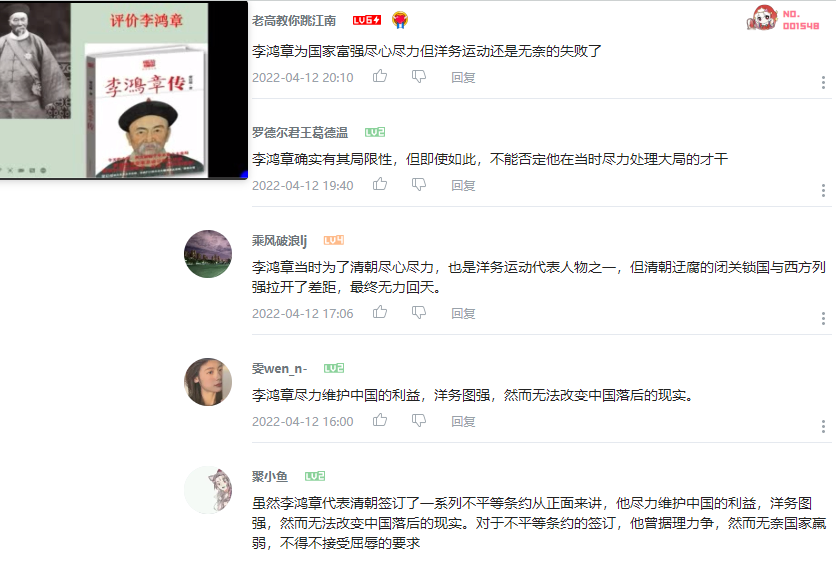Dislike the comment by 乘风破浪lj
Viewport: 836px width, 570px height.
(419, 313)
